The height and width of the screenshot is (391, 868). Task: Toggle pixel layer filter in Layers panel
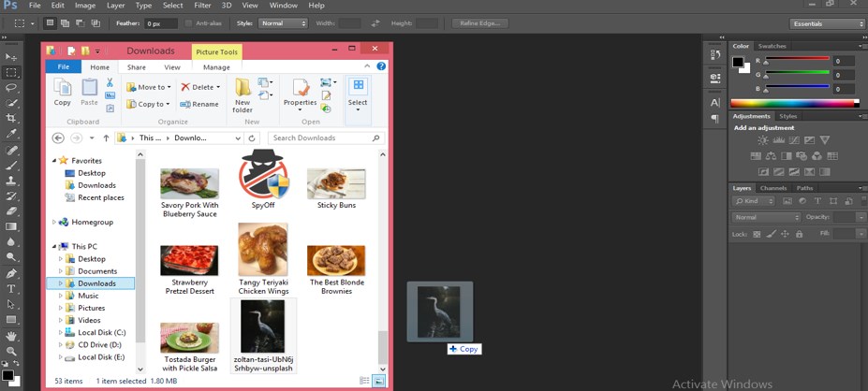click(x=787, y=201)
